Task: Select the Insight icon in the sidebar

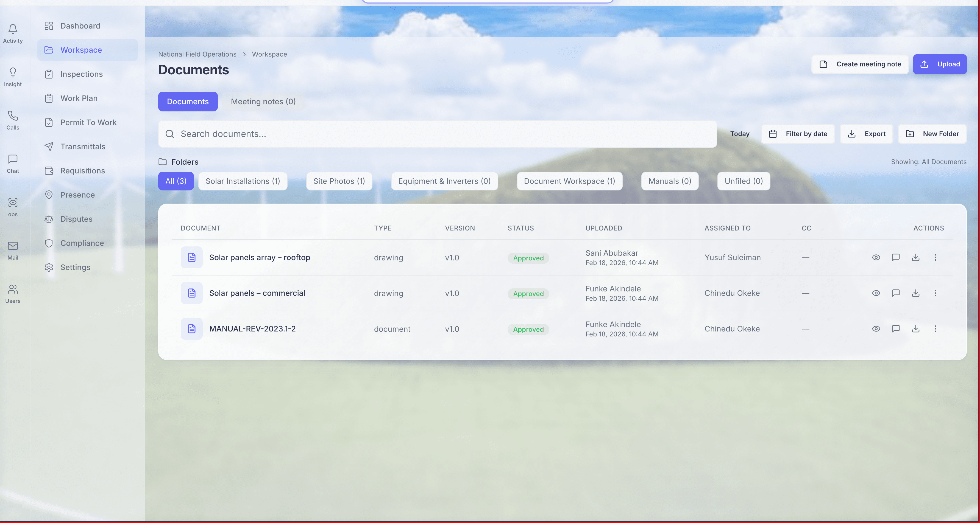Action: click(x=13, y=77)
